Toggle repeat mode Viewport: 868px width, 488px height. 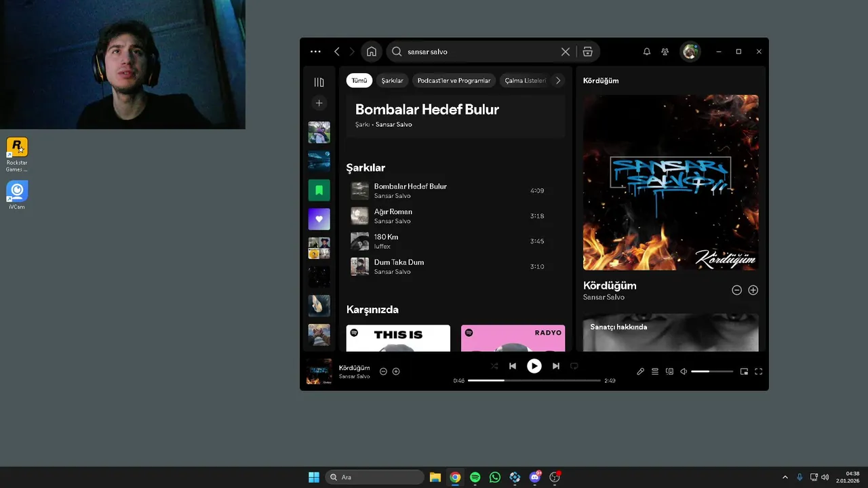[x=574, y=366]
